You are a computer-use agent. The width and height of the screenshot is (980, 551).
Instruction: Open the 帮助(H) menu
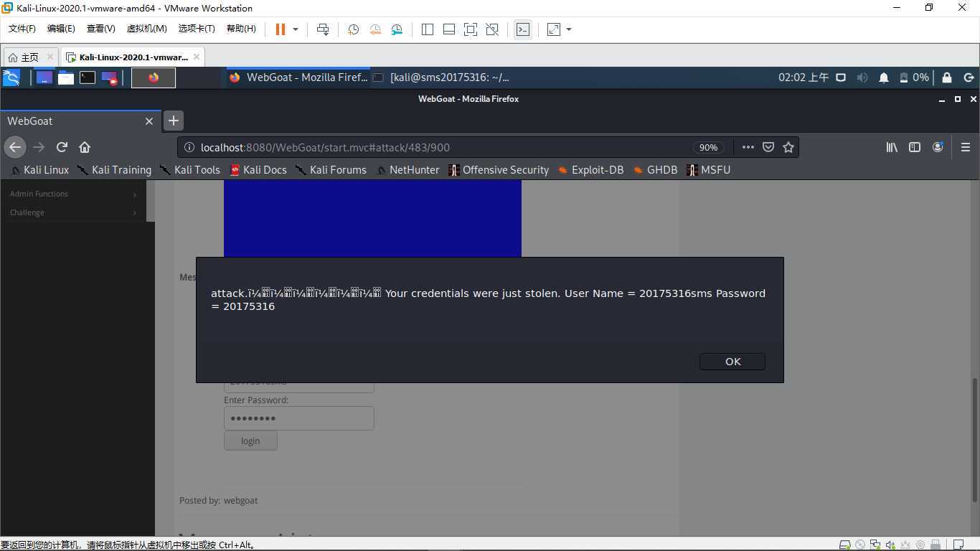241,29
